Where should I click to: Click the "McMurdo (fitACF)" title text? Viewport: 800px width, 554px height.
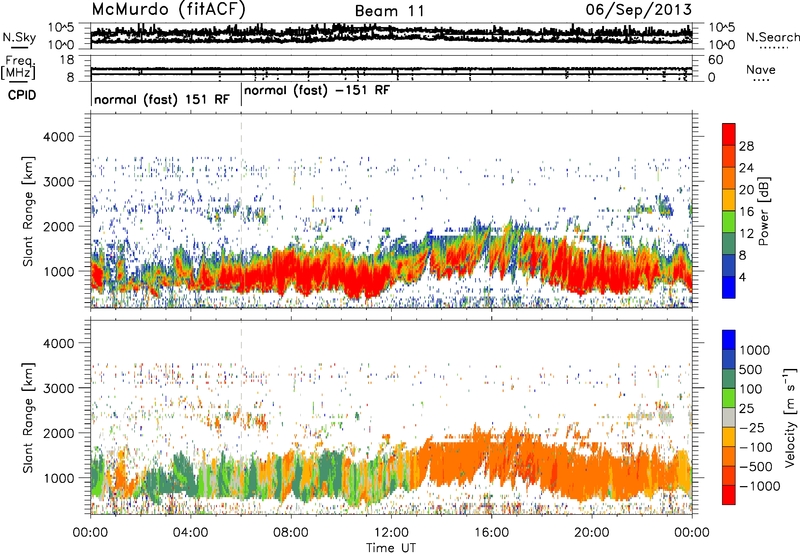click(168, 10)
